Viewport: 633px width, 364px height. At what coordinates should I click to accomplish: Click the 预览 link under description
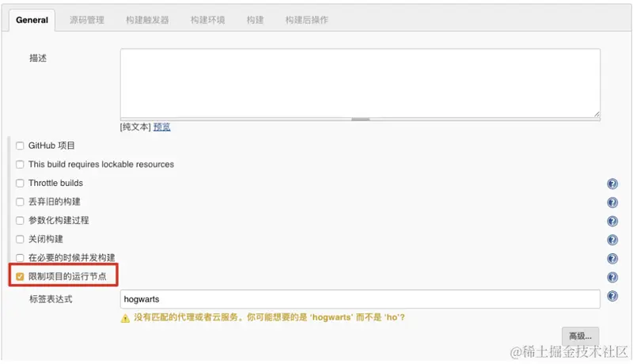(162, 127)
